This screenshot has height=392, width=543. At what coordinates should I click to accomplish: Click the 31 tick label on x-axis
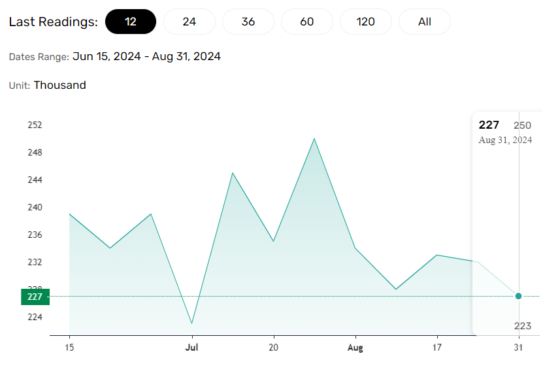pos(518,348)
